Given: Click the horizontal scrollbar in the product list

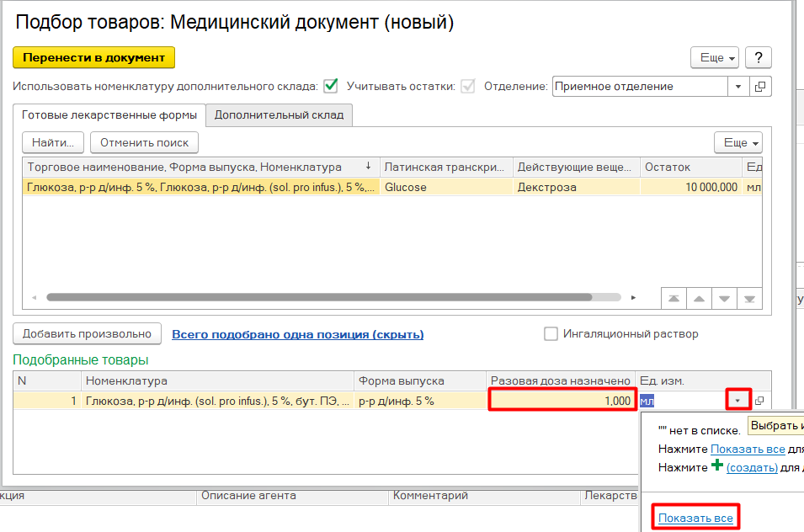Looking at the screenshot, I should [320, 297].
